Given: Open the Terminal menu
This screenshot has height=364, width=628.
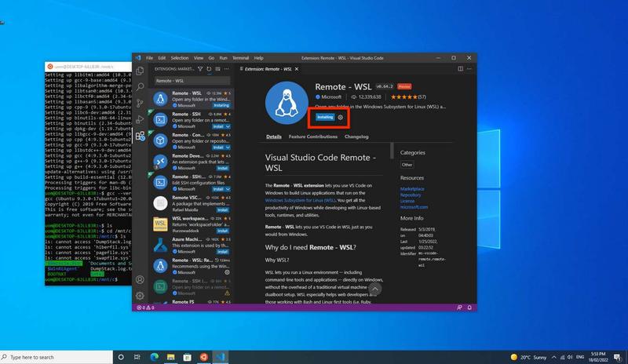Looking at the screenshot, I should click(x=240, y=58).
